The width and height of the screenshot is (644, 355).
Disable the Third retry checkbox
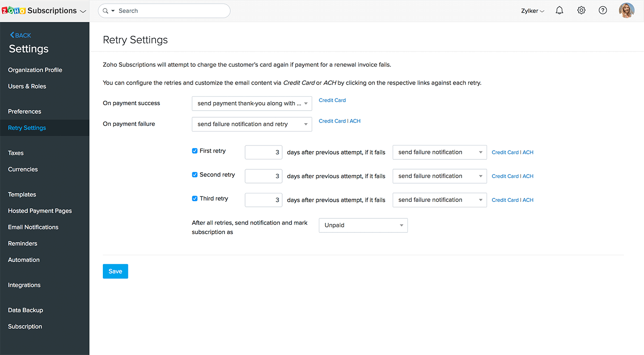coord(195,198)
